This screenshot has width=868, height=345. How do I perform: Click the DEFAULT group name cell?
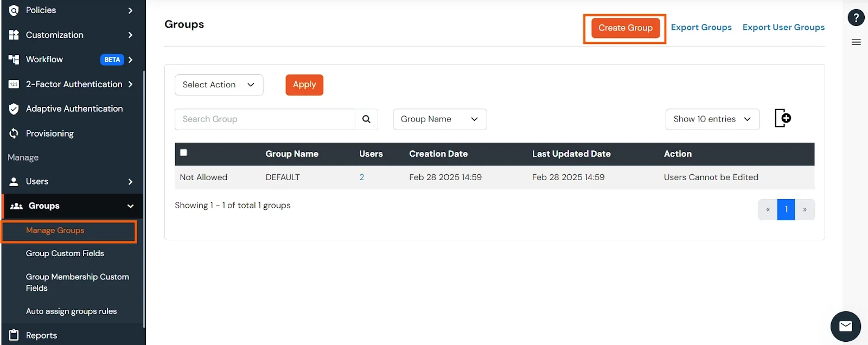click(x=283, y=177)
